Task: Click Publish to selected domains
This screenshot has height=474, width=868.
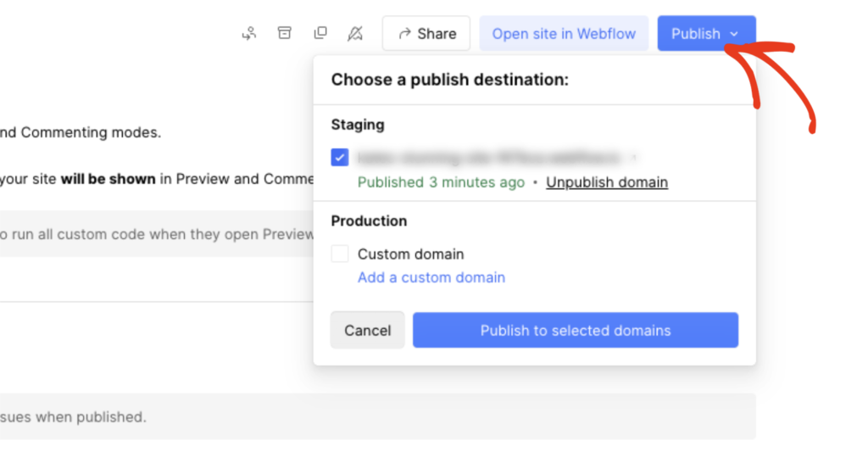Action: (x=576, y=331)
